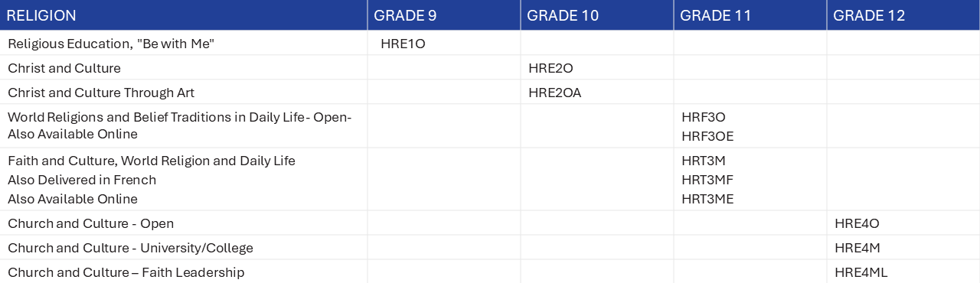This screenshot has width=980, height=283.
Task: Click course code HRE4O
Action: pos(857,223)
